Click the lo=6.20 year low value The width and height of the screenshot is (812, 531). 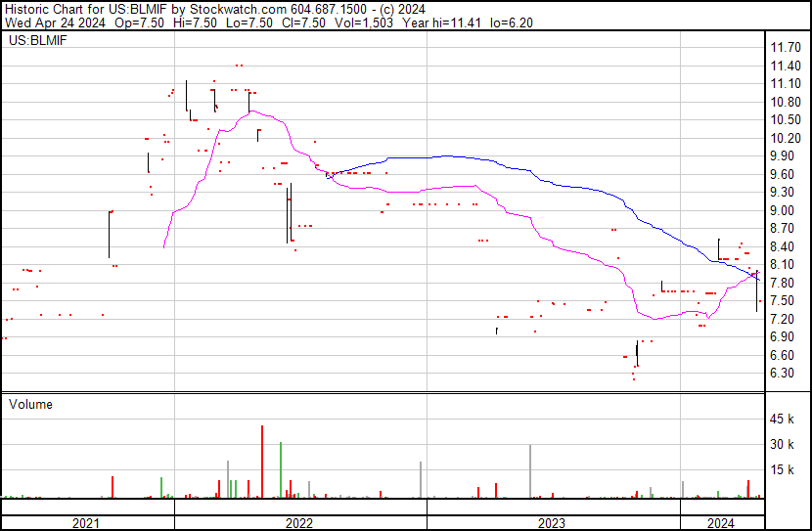tap(512, 22)
